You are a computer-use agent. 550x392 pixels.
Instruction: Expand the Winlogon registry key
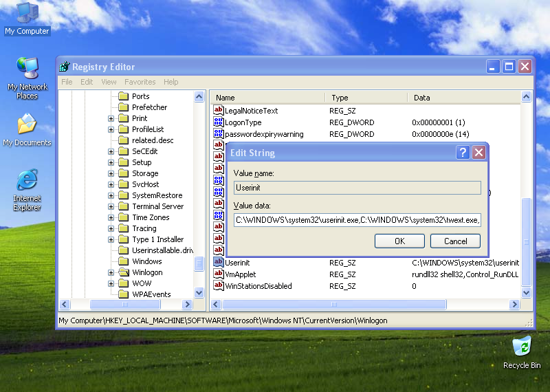tap(111, 272)
